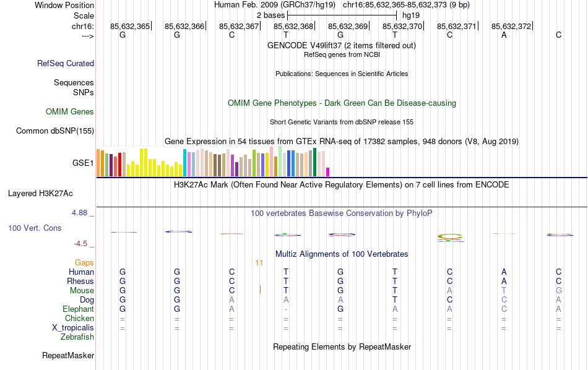This screenshot has width=588, height=370.
Task: Select the Dog species label
Action: (x=87, y=300)
